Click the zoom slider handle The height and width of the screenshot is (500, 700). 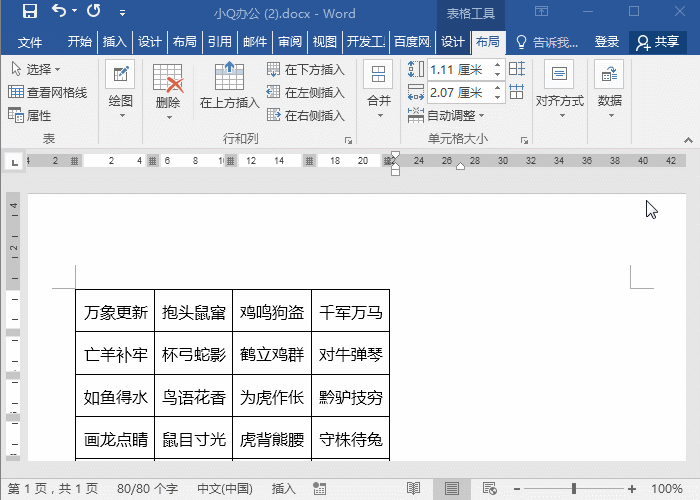574,489
